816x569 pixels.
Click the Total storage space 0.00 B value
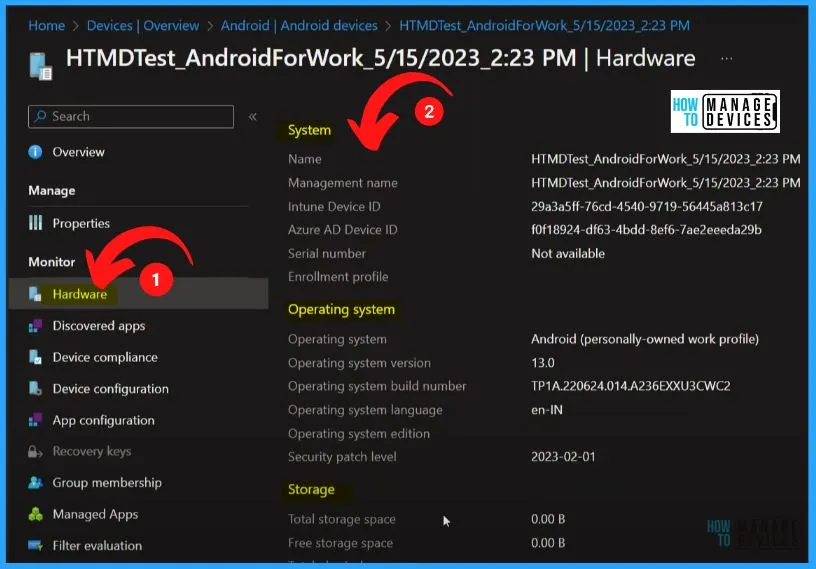click(548, 519)
